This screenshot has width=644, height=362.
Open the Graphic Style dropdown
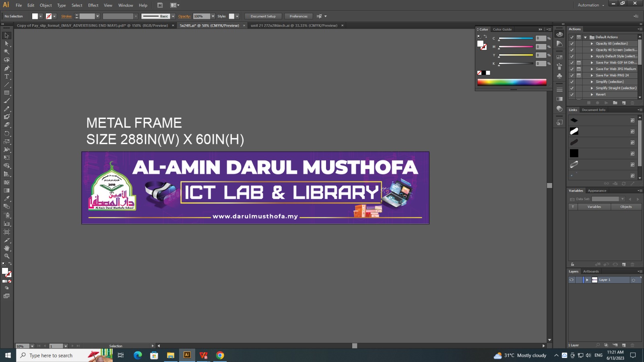tap(237, 16)
